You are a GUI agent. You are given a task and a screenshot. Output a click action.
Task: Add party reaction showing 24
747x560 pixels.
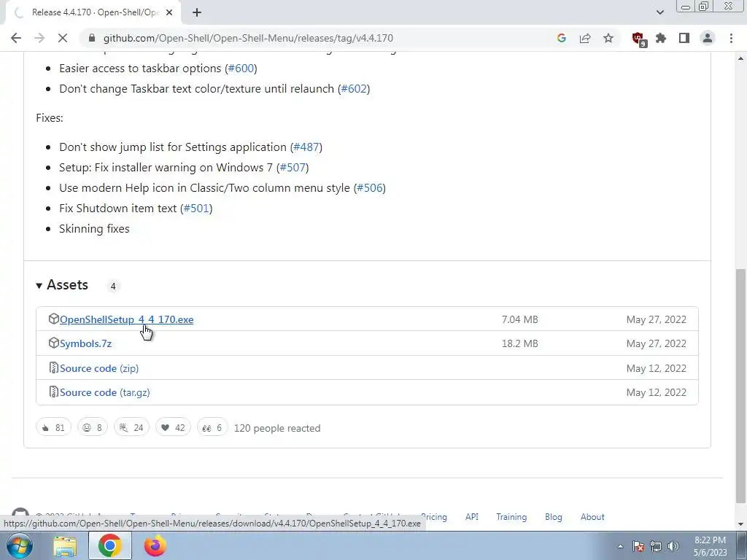(131, 427)
